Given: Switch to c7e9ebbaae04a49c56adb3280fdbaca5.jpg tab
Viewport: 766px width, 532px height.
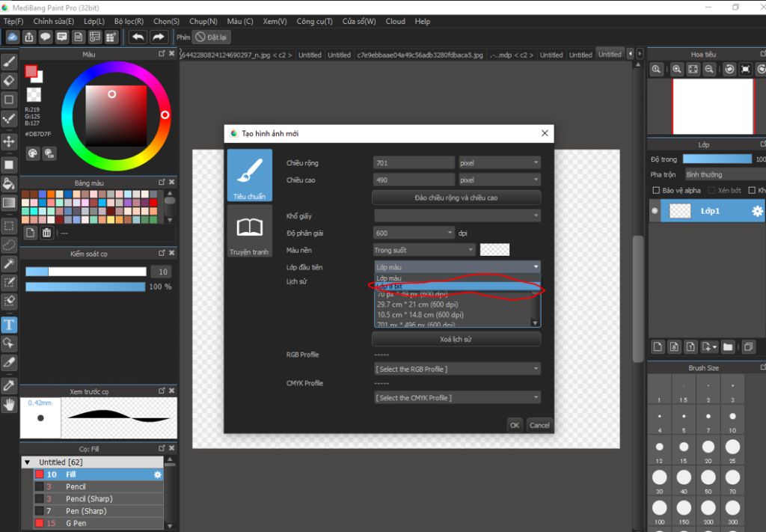Looking at the screenshot, I should [x=420, y=55].
